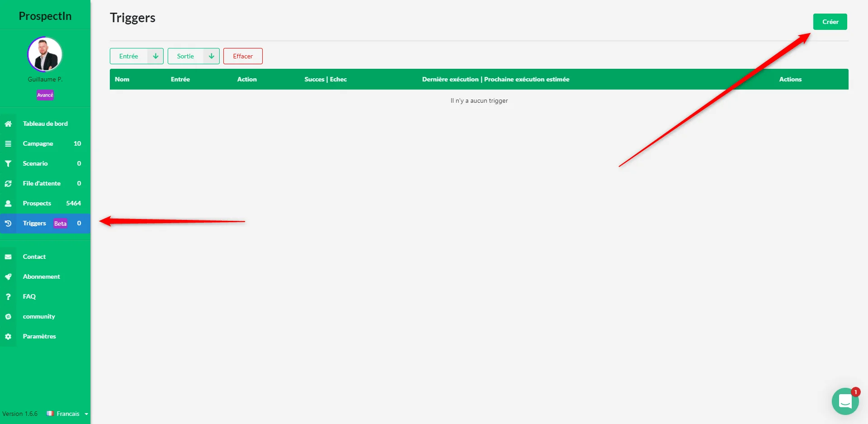Open the Contact page

[45, 257]
